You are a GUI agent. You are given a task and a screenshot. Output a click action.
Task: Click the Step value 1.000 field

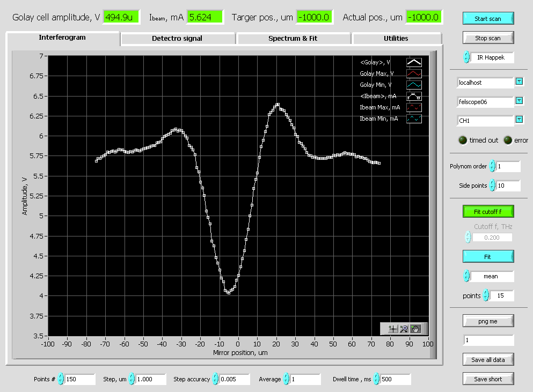(151, 379)
